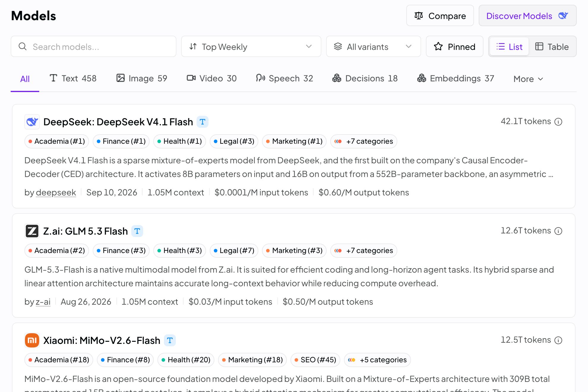Click the Health (#20) tag

(x=186, y=360)
